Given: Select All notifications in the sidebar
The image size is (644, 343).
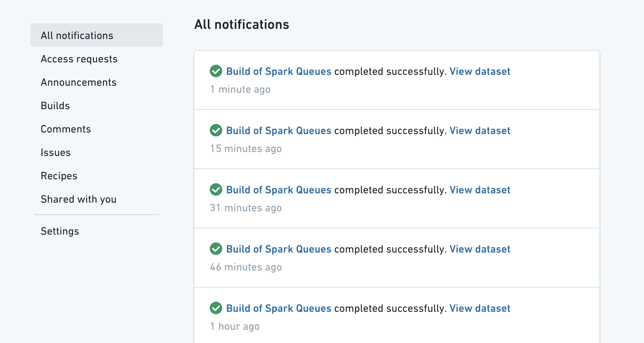Looking at the screenshot, I should point(97,35).
